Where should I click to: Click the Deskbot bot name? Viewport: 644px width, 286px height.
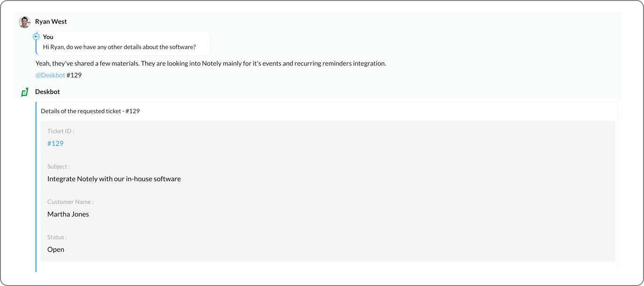[x=47, y=92]
